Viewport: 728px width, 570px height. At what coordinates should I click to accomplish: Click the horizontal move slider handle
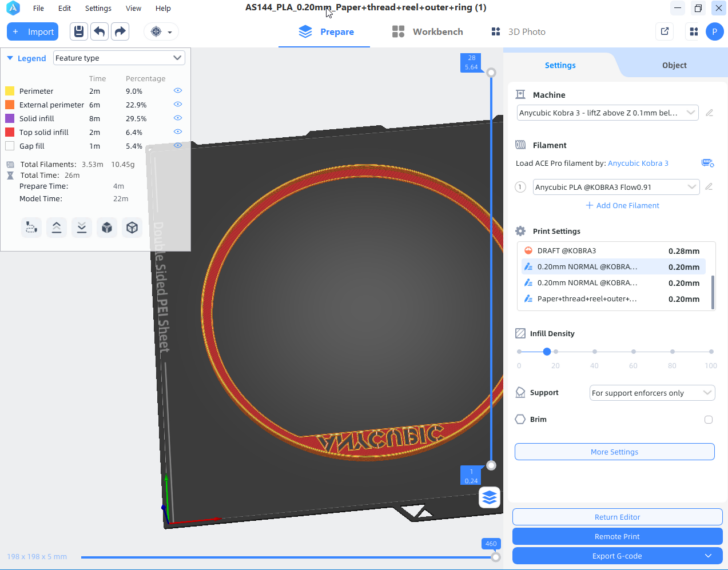tap(495, 557)
